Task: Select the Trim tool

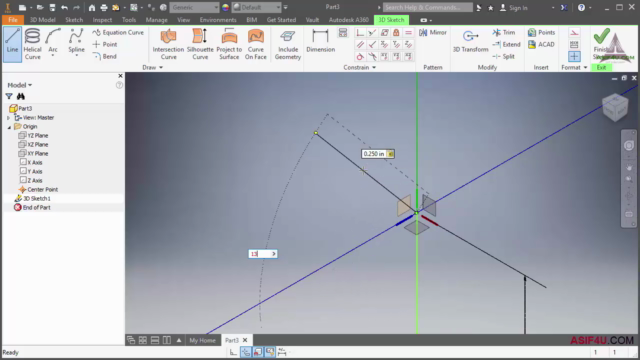Action: [504, 32]
